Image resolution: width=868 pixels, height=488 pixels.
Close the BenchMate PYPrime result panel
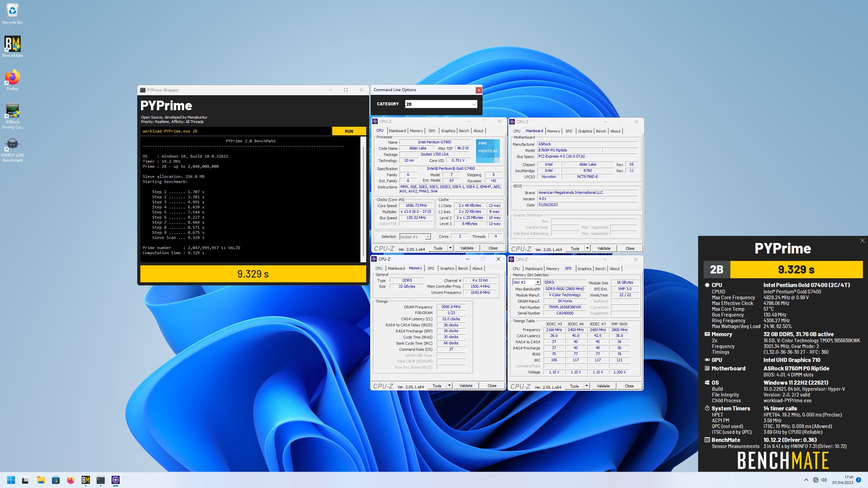(x=862, y=241)
